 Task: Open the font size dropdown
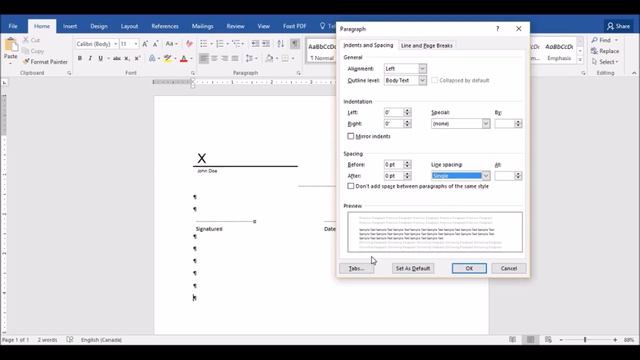136,44
